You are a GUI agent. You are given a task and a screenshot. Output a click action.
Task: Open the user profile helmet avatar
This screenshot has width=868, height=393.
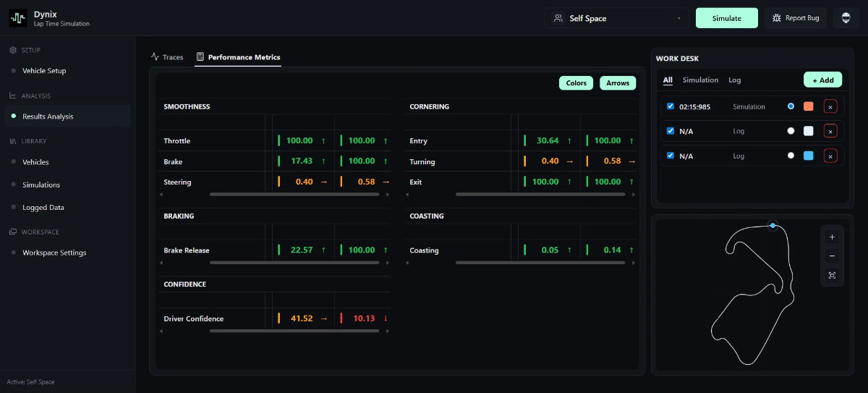(x=846, y=18)
